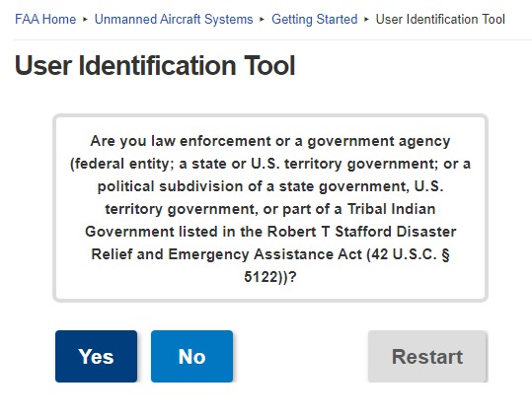Restart the User Identification Tool

pos(427,356)
